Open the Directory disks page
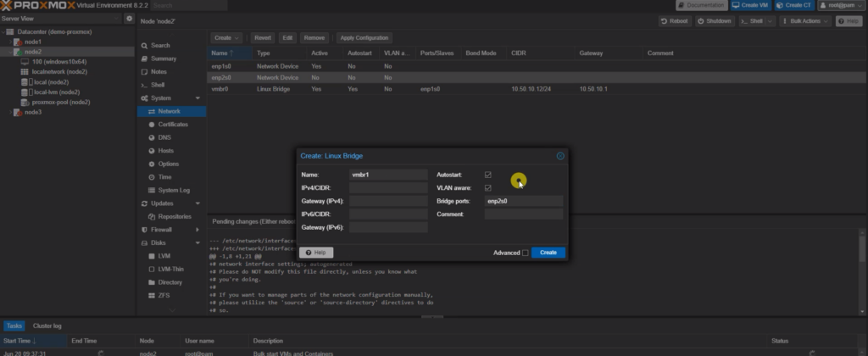 coord(170,282)
